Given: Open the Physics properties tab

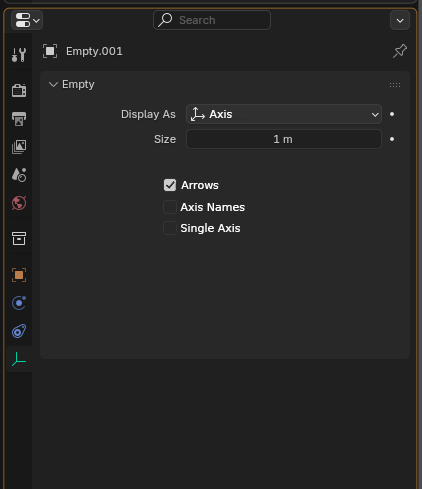Looking at the screenshot, I should (x=19, y=303).
